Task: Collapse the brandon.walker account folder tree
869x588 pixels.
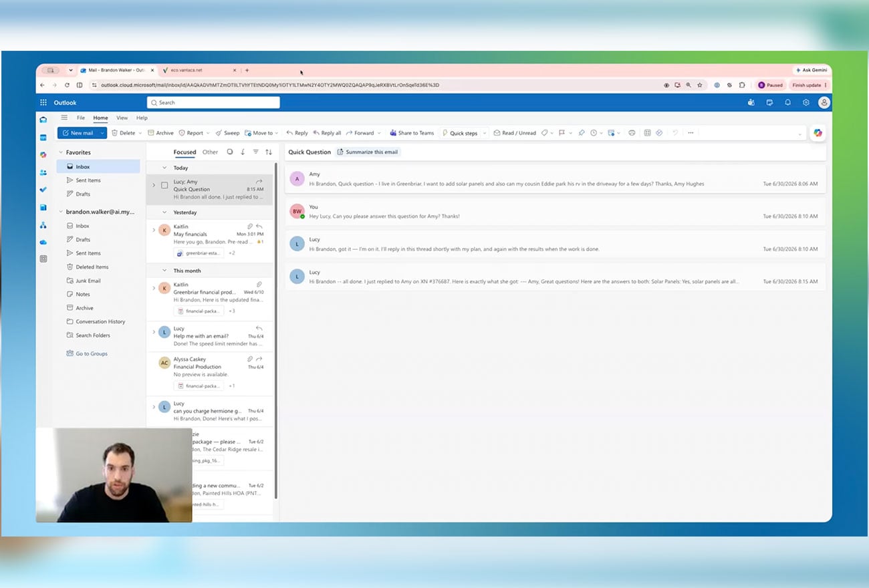Action: [x=61, y=212]
